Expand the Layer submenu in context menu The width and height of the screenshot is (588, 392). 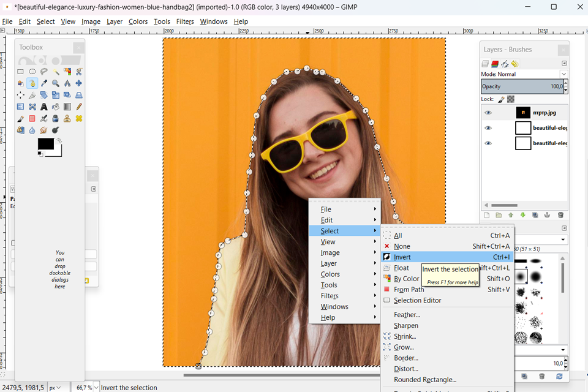344,263
